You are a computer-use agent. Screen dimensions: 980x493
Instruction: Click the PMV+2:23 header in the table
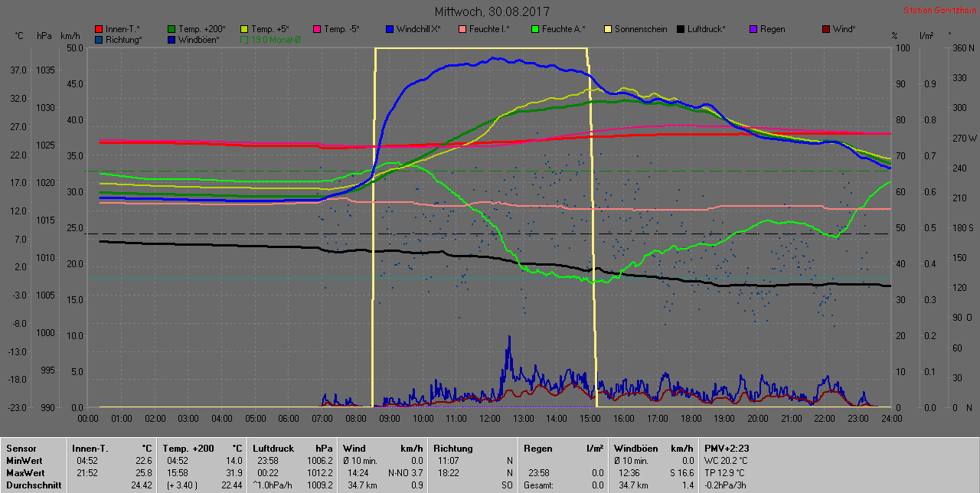725,449
